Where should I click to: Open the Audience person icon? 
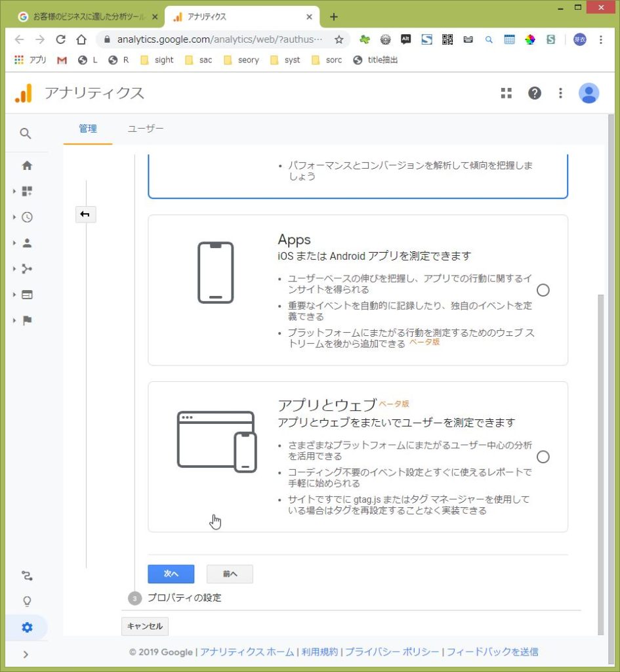click(x=27, y=243)
